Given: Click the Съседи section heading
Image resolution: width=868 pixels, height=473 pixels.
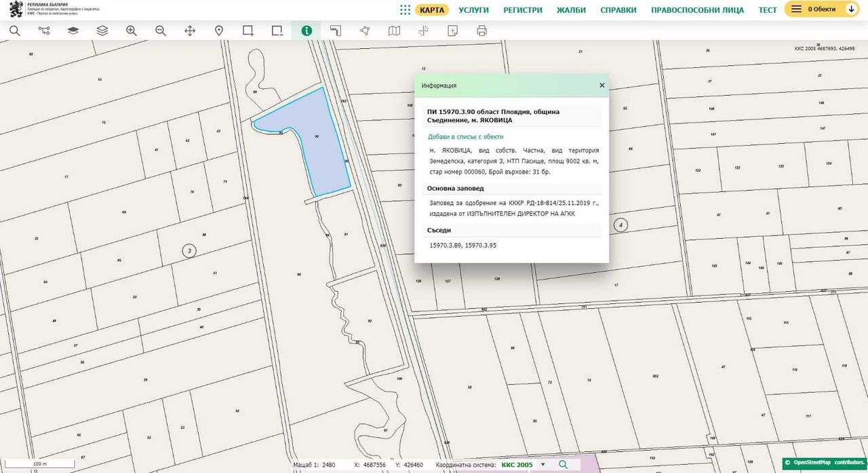Looking at the screenshot, I should point(439,230).
